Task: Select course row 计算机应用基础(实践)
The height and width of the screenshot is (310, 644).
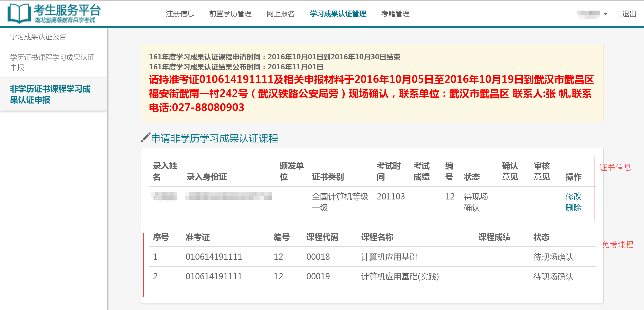Action: click(400, 277)
